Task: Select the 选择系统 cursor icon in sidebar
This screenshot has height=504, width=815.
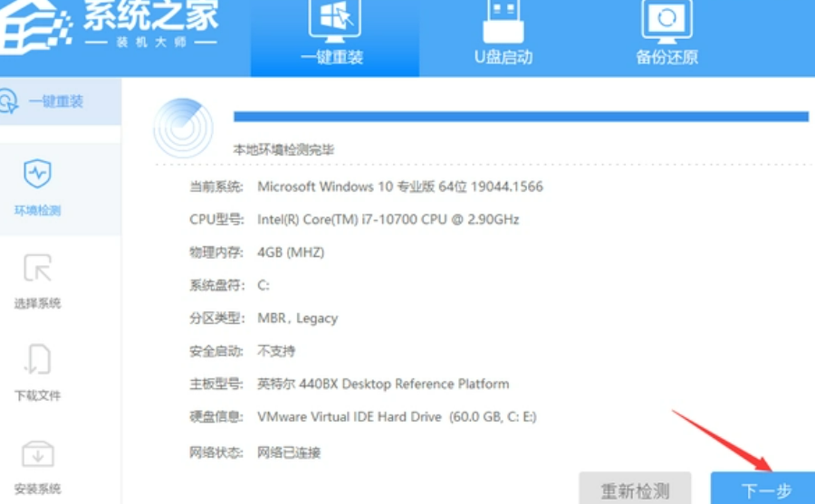Action: [x=37, y=267]
